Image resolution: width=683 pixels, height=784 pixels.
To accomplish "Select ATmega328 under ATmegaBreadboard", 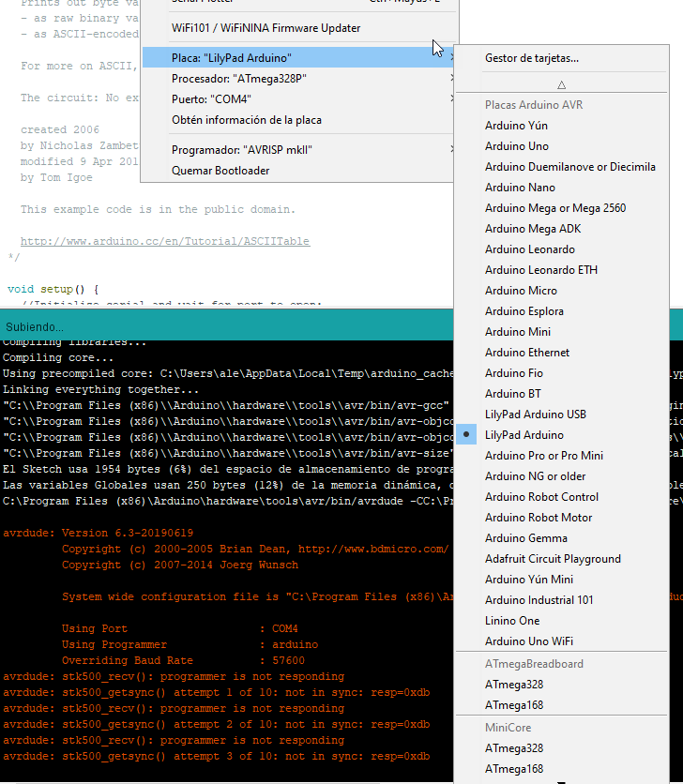I will point(561,685).
